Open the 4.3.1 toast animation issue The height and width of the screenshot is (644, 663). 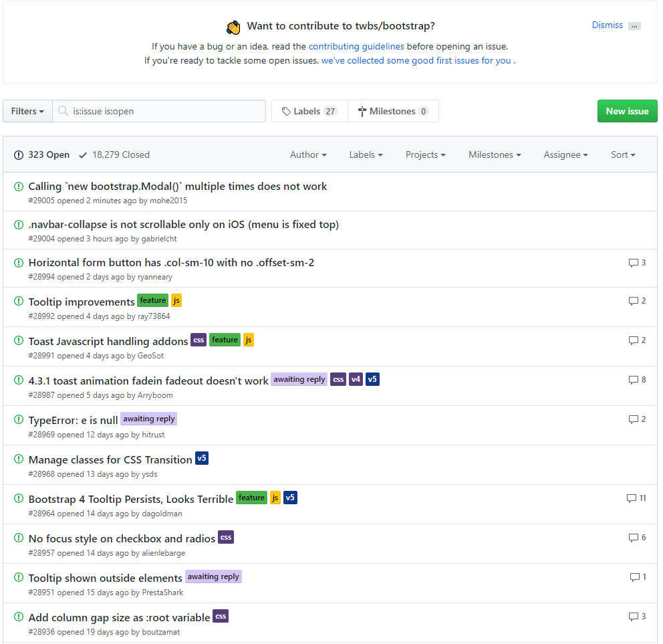click(148, 381)
